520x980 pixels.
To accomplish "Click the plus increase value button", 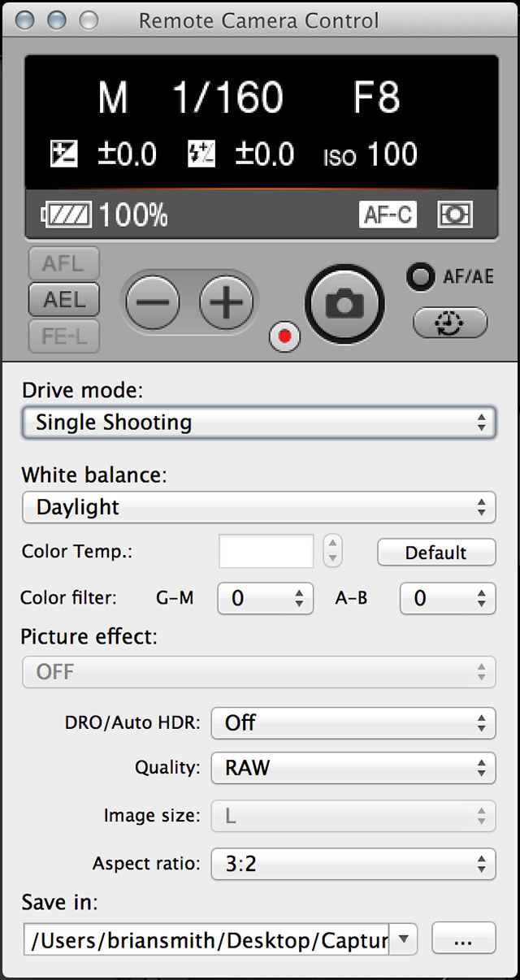I will tap(226, 302).
